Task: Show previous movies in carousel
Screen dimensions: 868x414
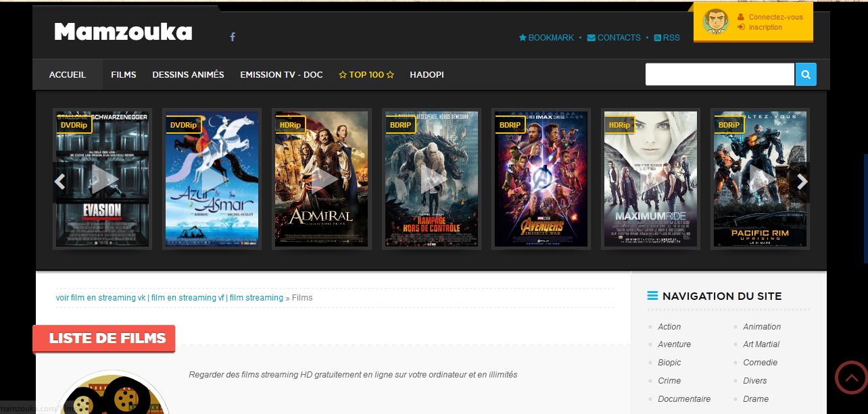Action: 60,182
